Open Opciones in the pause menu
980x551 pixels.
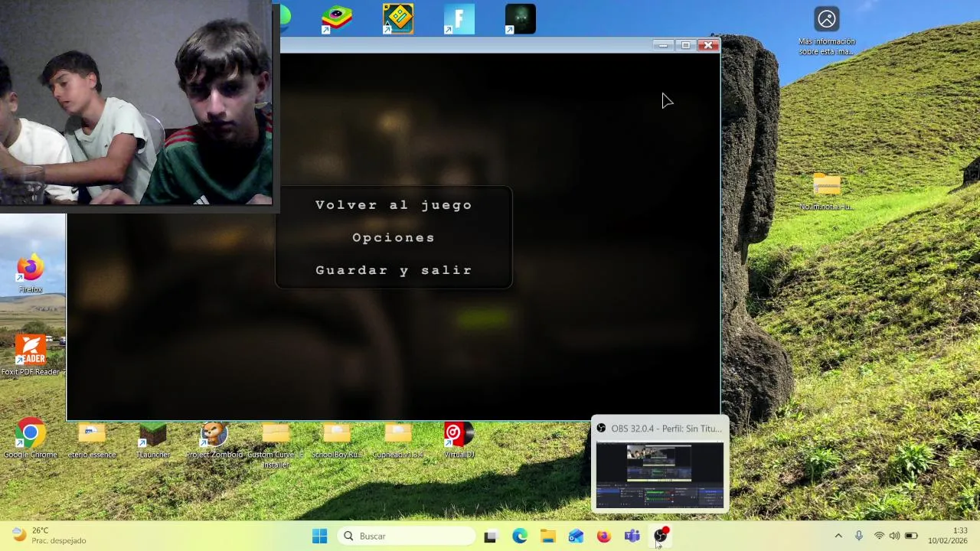click(394, 238)
